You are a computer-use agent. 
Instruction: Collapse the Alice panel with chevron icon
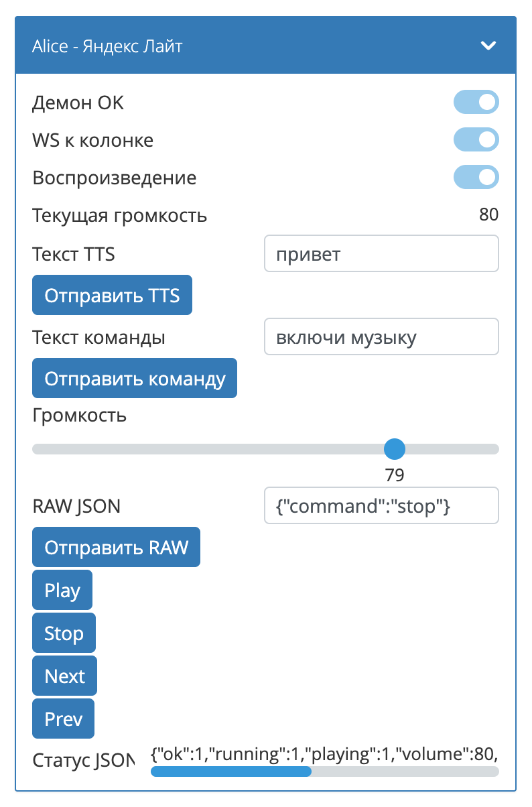click(x=488, y=46)
